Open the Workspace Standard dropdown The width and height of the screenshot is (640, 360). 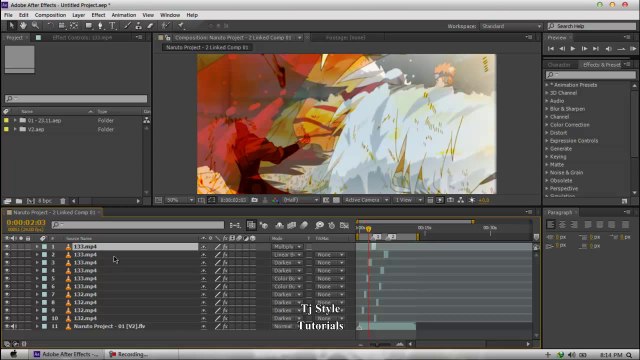pos(511,26)
